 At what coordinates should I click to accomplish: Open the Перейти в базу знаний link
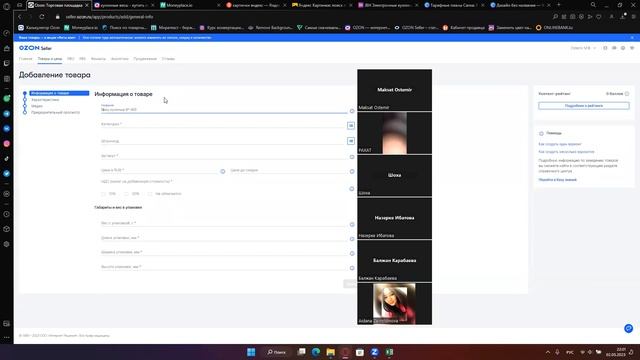(558, 180)
